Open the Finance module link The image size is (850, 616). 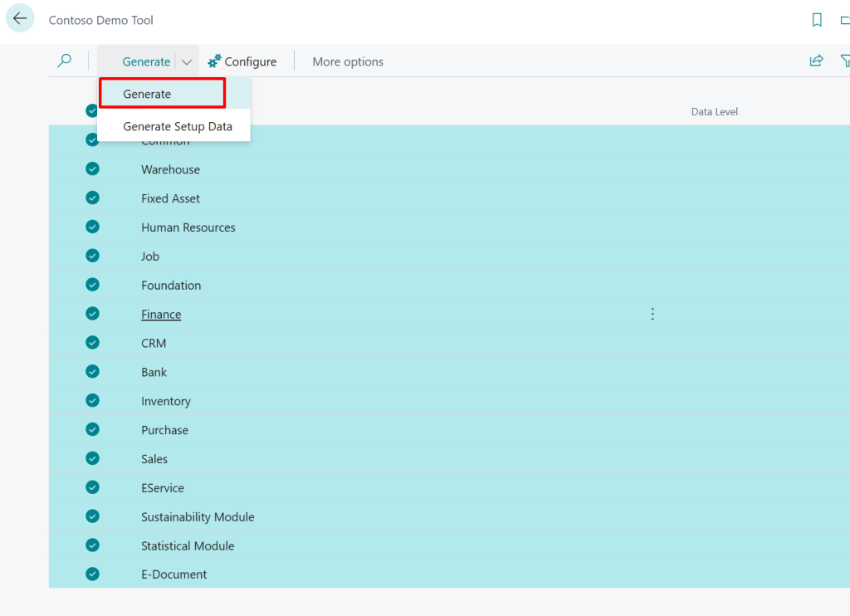click(161, 314)
